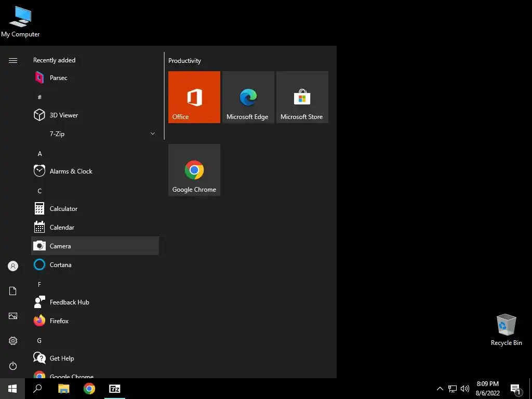532x399 pixels.
Task: Click the Microsoft Edge tile
Action: [248, 97]
